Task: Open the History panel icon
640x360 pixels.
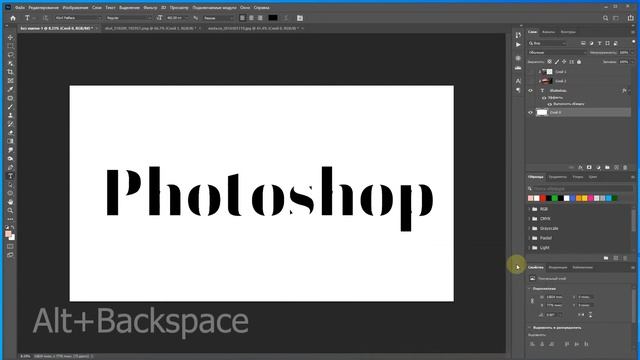Action: coord(518,36)
